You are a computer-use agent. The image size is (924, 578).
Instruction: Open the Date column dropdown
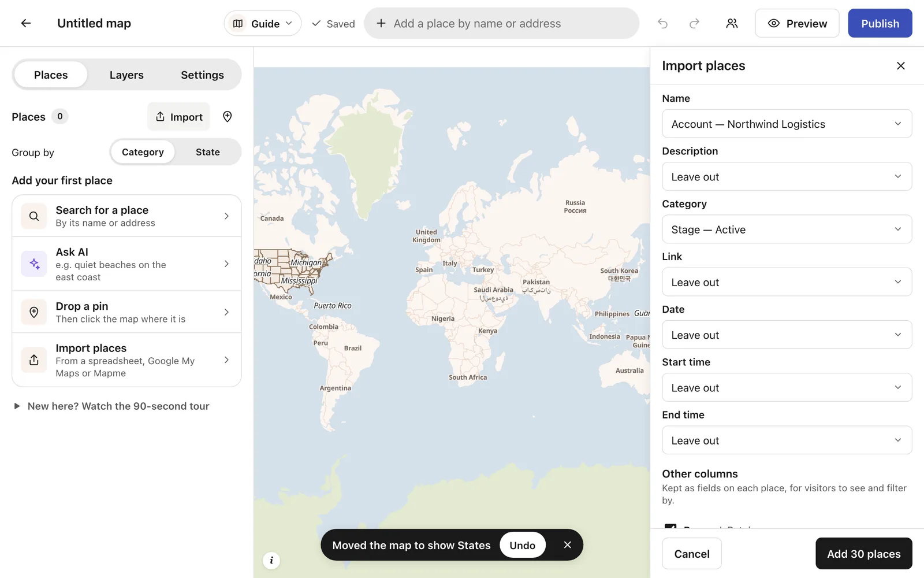tap(787, 335)
